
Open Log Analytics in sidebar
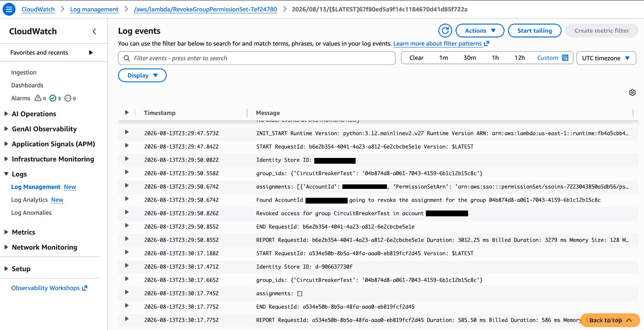point(29,200)
